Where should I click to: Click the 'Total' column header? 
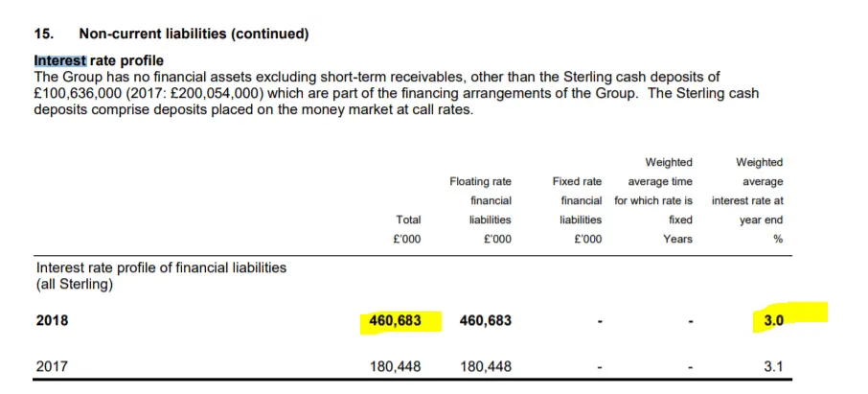(408, 220)
